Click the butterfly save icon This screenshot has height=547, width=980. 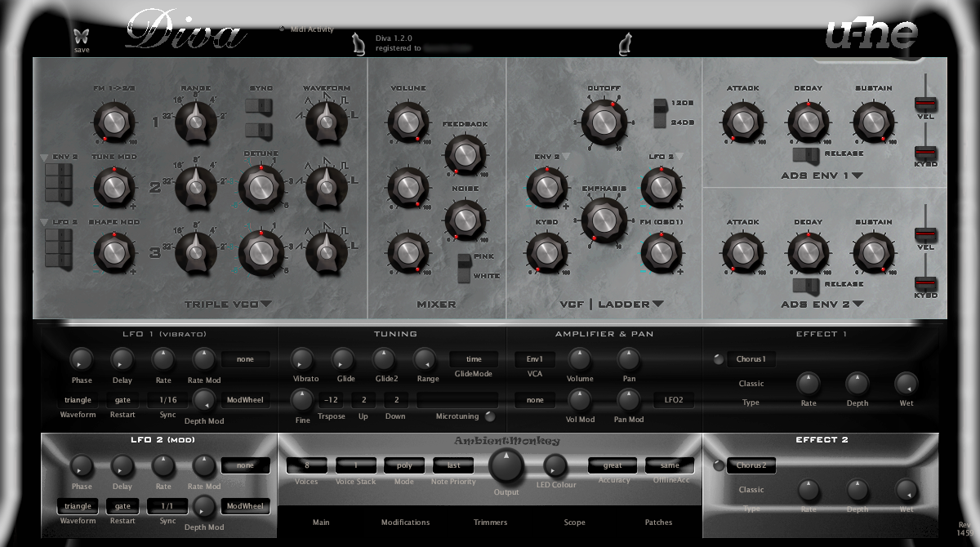[x=80, y=36]
